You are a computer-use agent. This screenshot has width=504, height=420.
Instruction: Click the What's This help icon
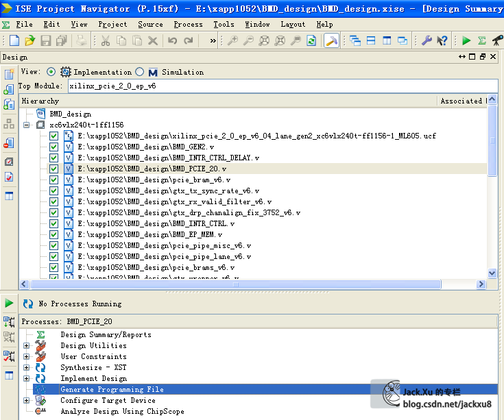click(x=442, y=40)
